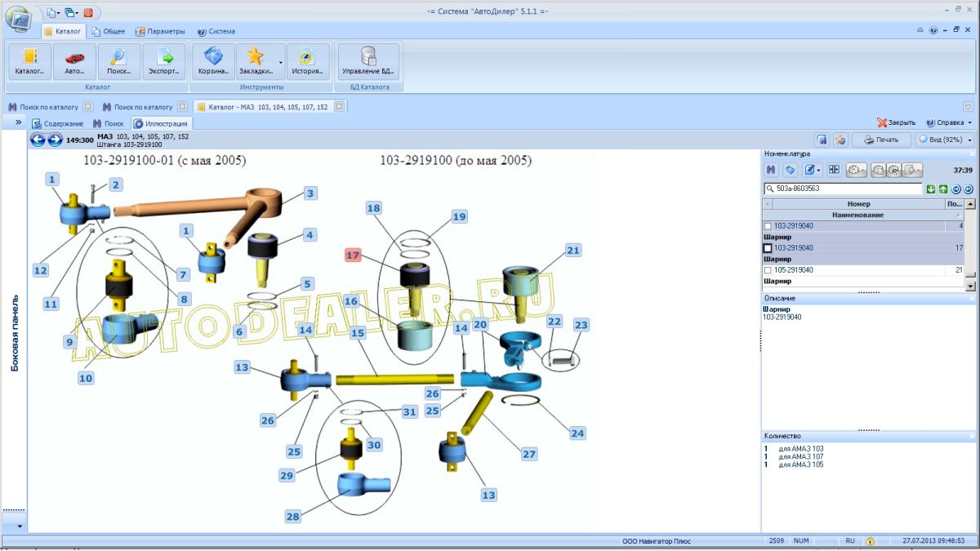
Task: Open the Поиск magnifier tool in ribbon
Action: click(119, 61)
